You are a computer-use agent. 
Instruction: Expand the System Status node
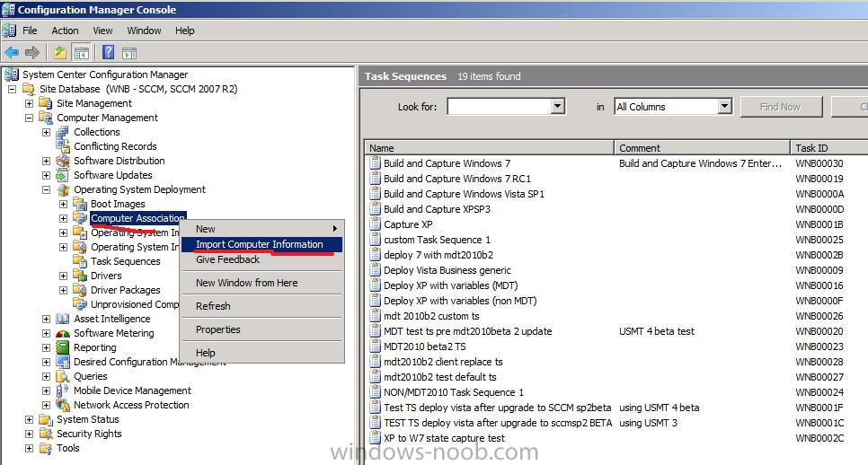click(30, 419)
